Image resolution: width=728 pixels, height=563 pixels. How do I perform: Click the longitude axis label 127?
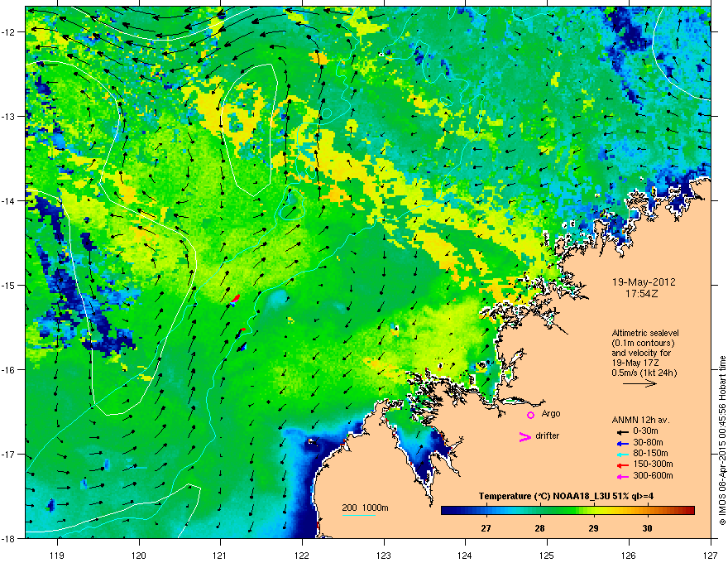click(711, 555)
